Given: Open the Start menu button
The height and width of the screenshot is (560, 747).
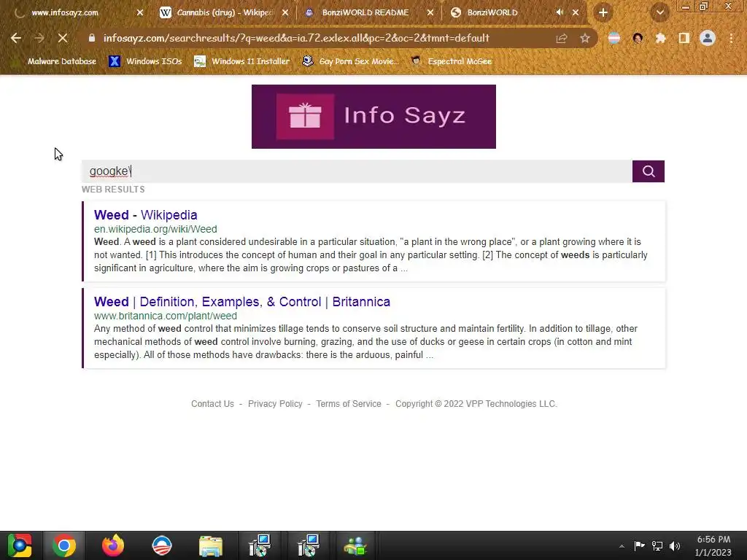Looking at the screenshot, I should tap(20, 545).
